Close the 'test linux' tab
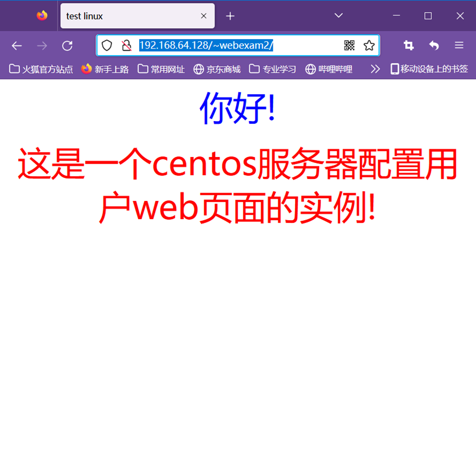This screenshot has height=456, width=476. [x=204, y=16]
